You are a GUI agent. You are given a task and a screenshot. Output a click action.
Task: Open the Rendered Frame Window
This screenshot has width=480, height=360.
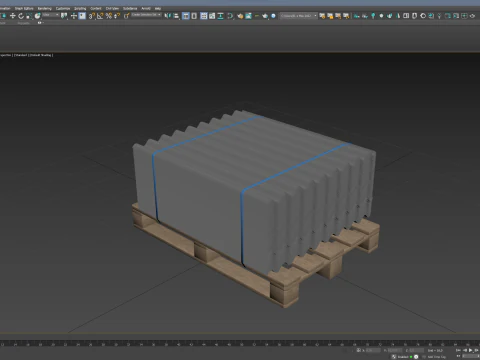(x=248, y=16)
